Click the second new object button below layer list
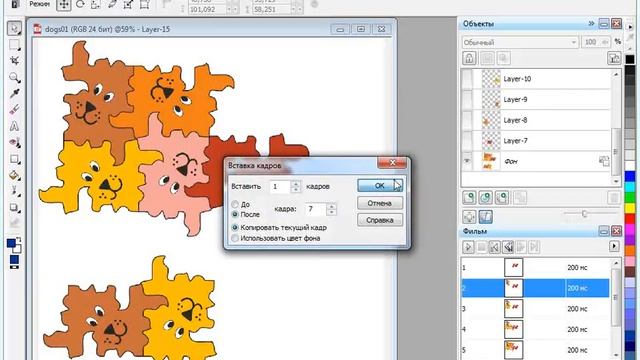The image size is (640, 360). pyautogui.click(x=485, y=198)
